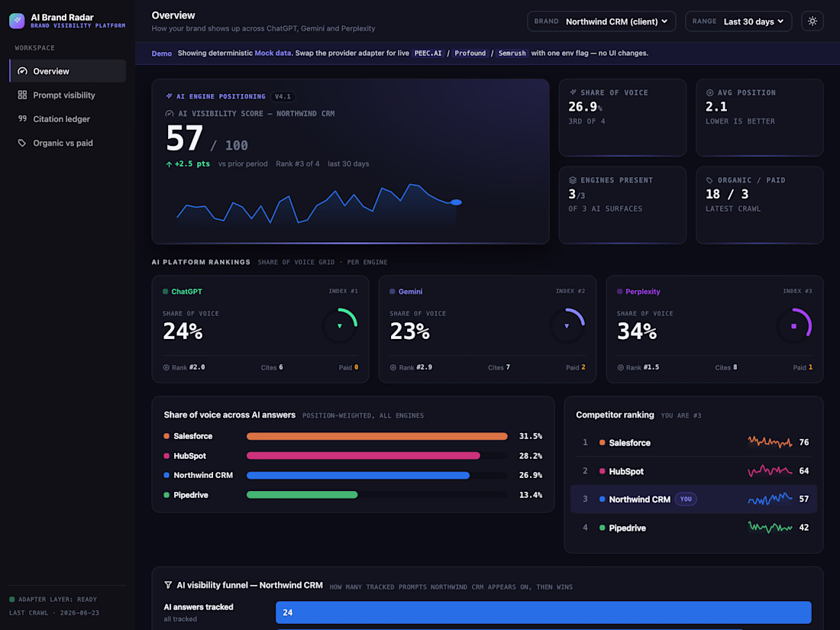Screen dimensions: 840x630
Task: Click the Organic / Paid tag icon in card
Action: 710,180
